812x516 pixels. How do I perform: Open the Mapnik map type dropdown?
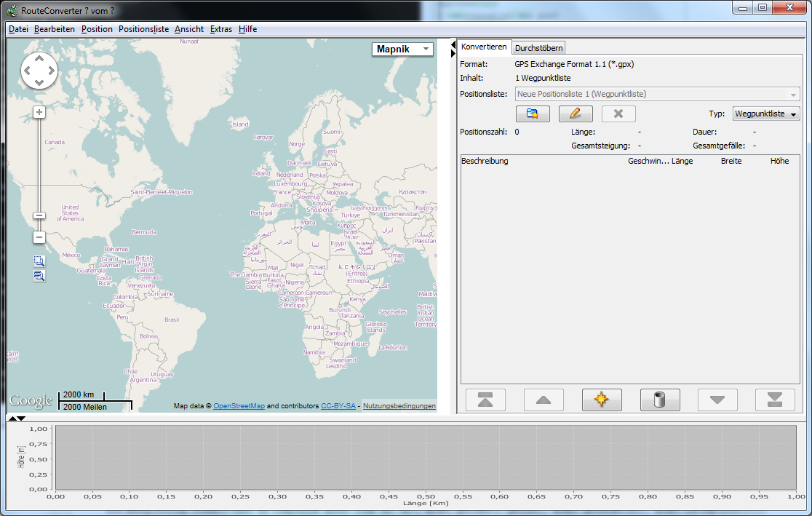pyautogui.click(x=403, y=49)
